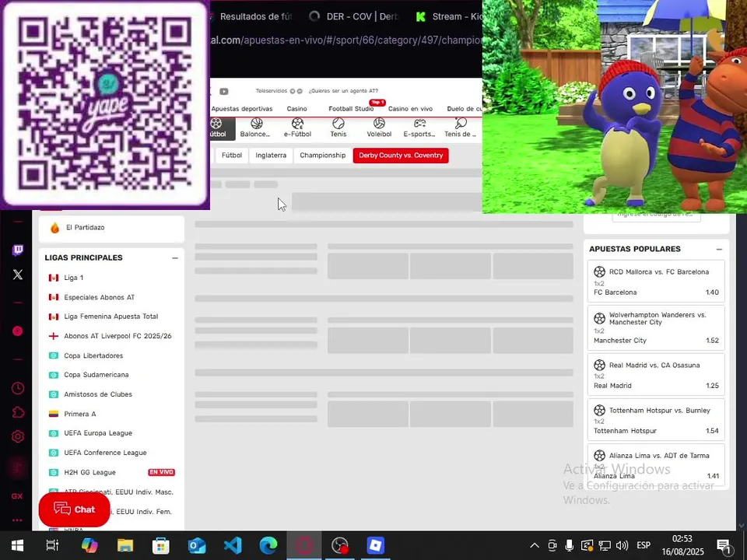Open Extensions cube icon in sidebar
Viewport: 747px width, 560px height.
click(x=18, y=412)
